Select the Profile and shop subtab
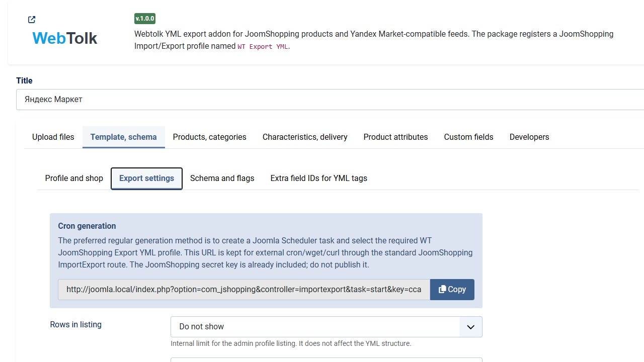This screenshot has height=362, width=644. [x=74, y=178]
